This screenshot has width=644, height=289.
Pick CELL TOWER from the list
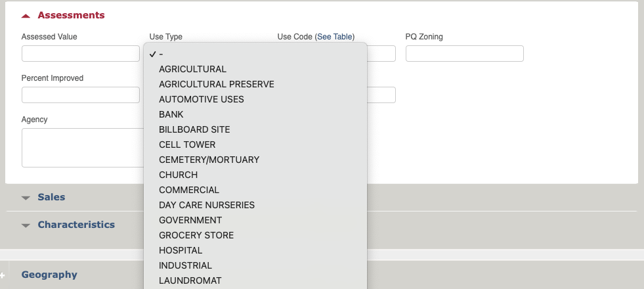tap(255, 144)
